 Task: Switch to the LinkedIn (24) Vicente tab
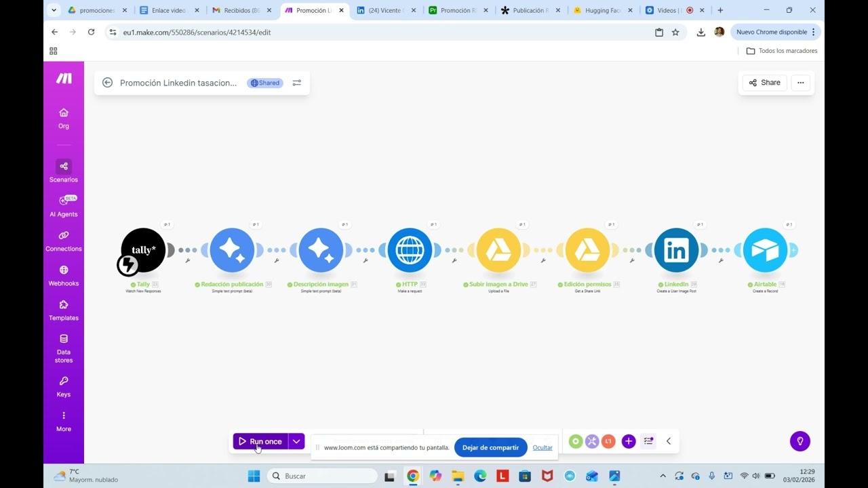point(386,10)
